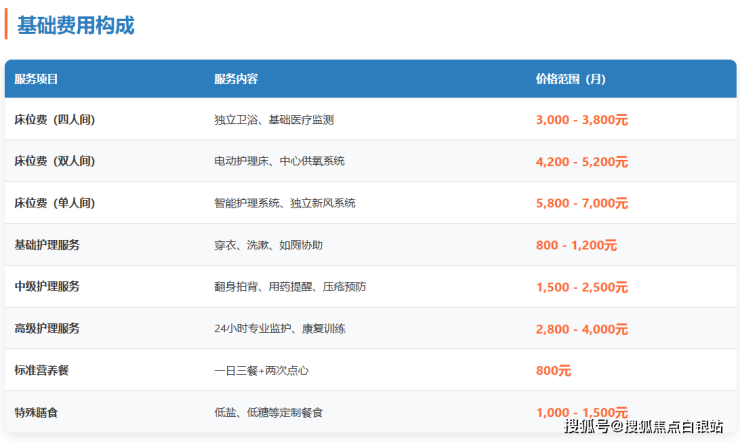Click the 床位费（单人间） row label

click(x=55, y=203)
